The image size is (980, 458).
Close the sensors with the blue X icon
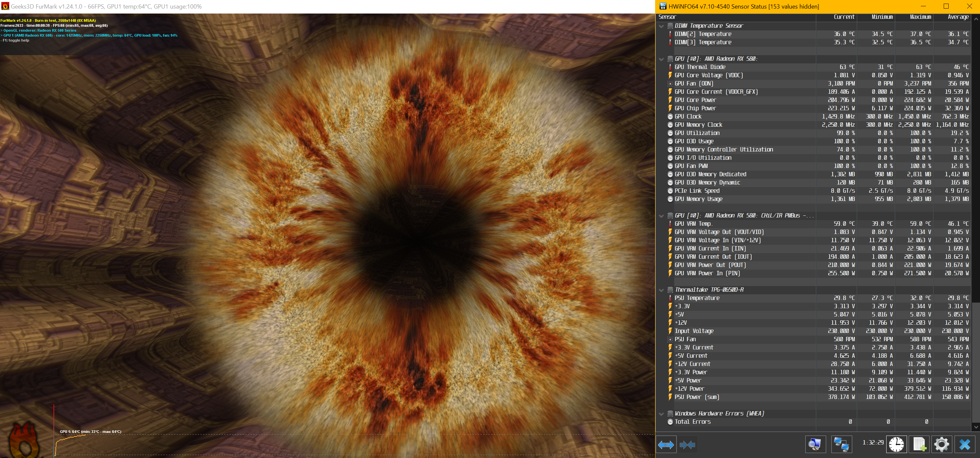[x=965, y=444]
